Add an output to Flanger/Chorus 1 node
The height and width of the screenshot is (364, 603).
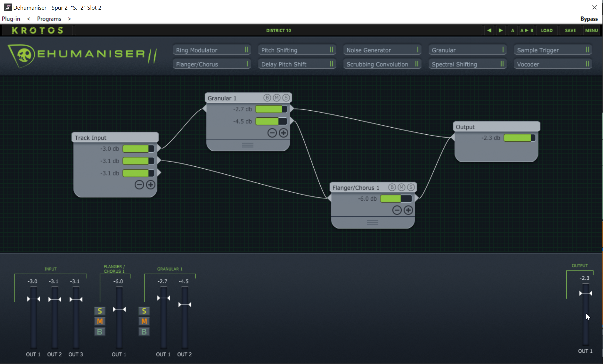(408, 210)
